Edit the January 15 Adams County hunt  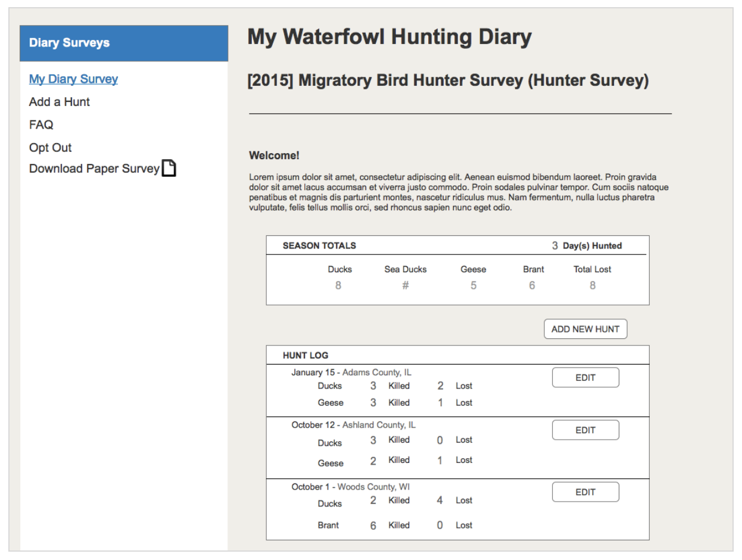585,378
